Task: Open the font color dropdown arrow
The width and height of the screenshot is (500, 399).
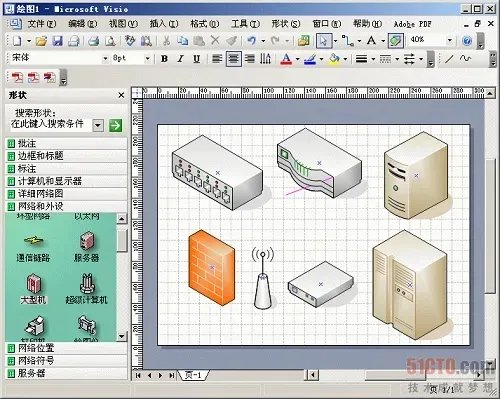Action: pyautogui.click(x=297, y=59)
